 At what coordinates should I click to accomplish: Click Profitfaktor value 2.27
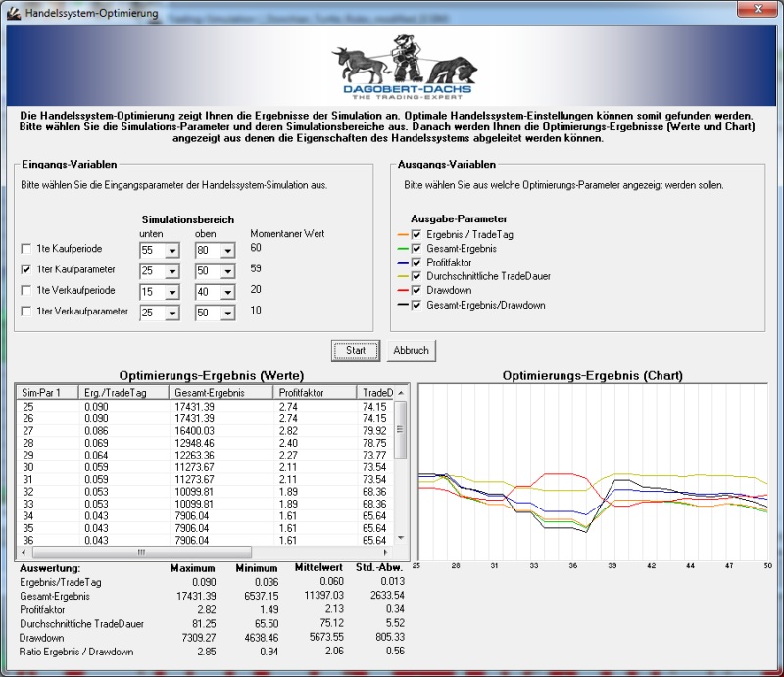[x=288, y=456]
